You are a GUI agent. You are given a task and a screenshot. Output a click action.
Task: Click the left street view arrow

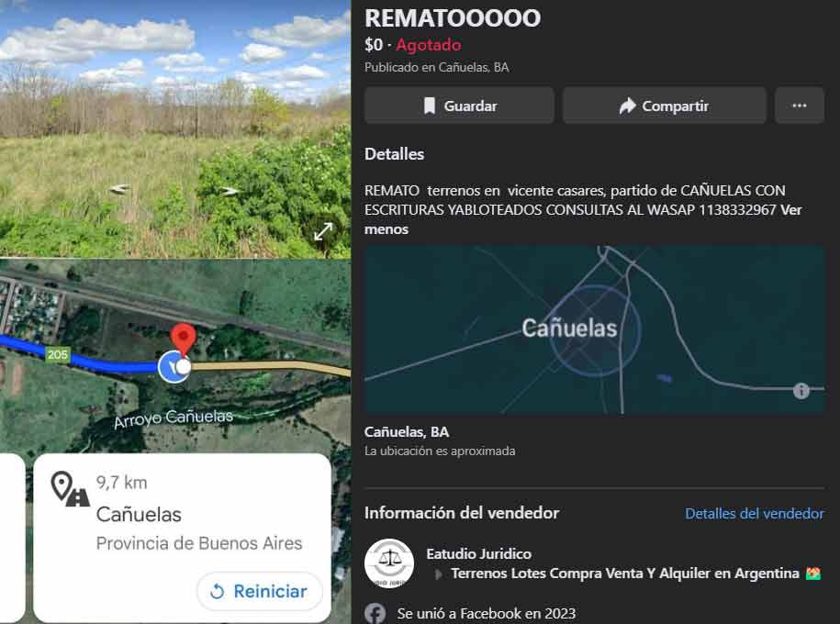coord(119,188)
